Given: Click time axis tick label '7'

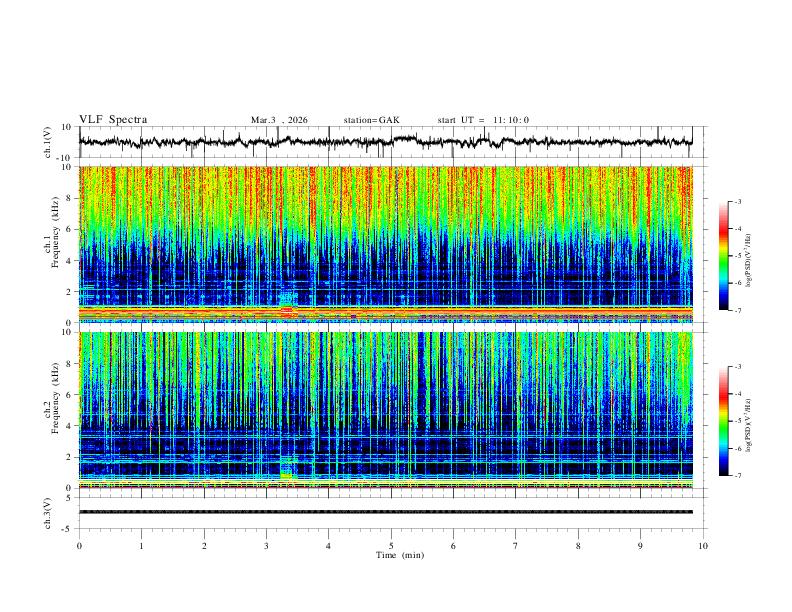Looking at the screenshot, I should pyautogui.click(x=516, y=546).
